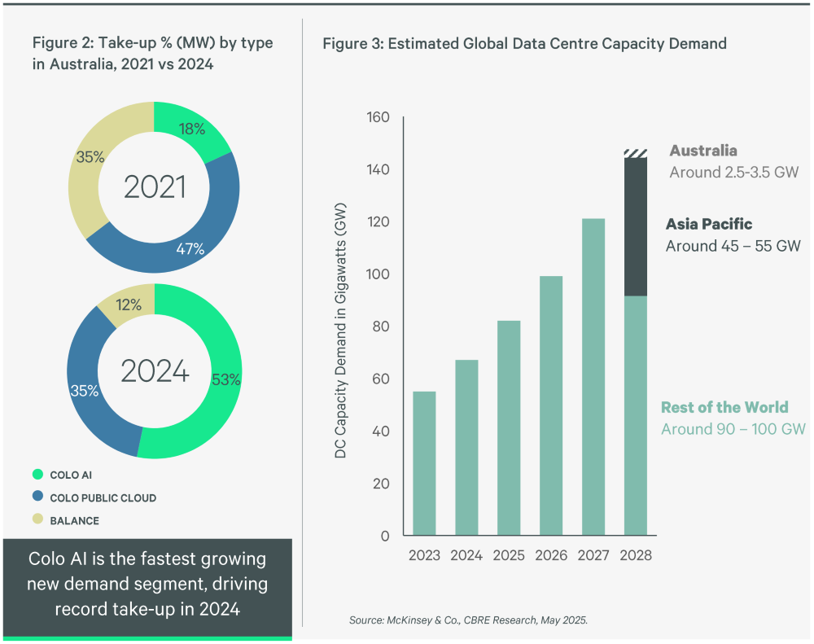This screenshot has width=814, height=644.
Task: Click the Figure 3 heading text
Action: click(524, 44)
